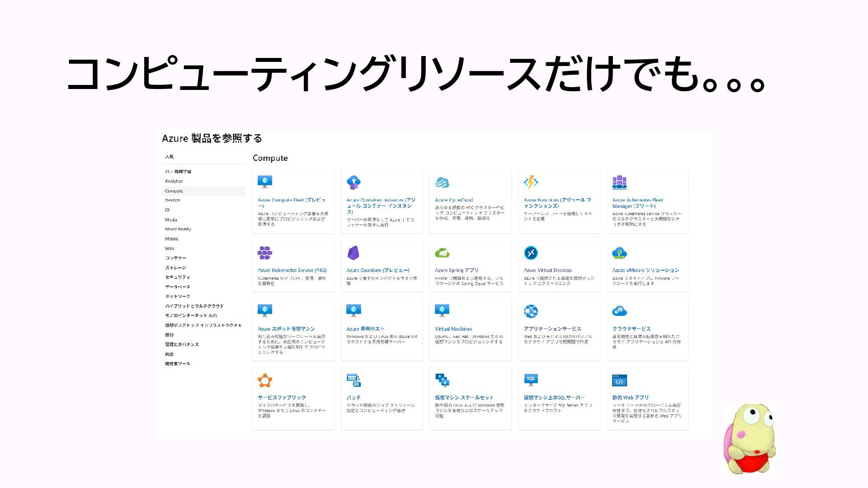Select the 開発者ツール category
This screenshot has height=488, width=868.
[x=178, y=364]
